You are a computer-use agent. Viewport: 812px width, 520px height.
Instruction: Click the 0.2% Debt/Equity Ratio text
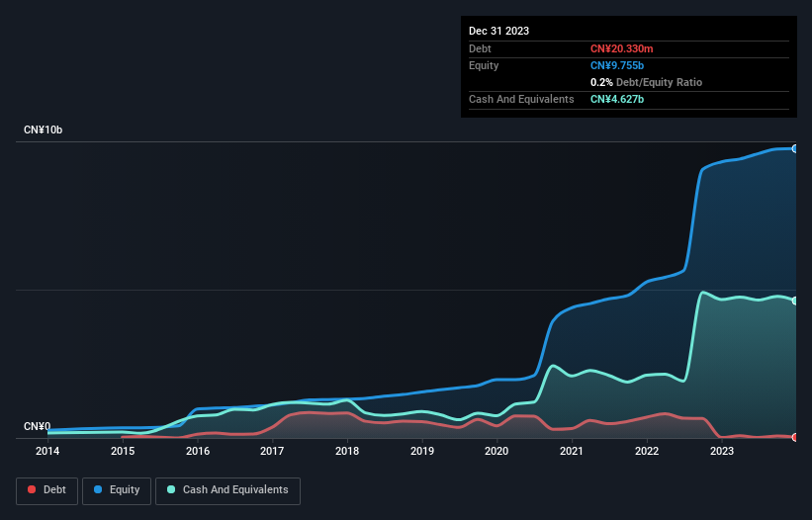coord(646,82)
